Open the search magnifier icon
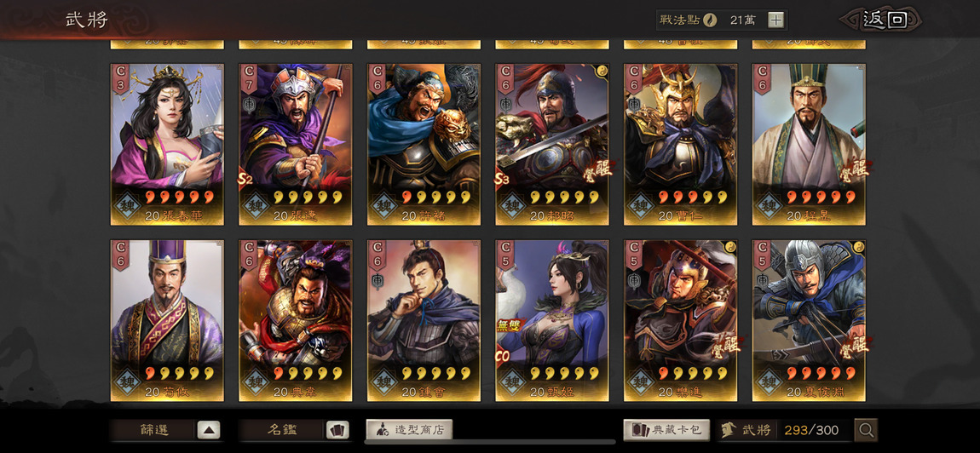The height and width of the screenshot is (453, 980). pyautogui.click(x=867, y=430)
